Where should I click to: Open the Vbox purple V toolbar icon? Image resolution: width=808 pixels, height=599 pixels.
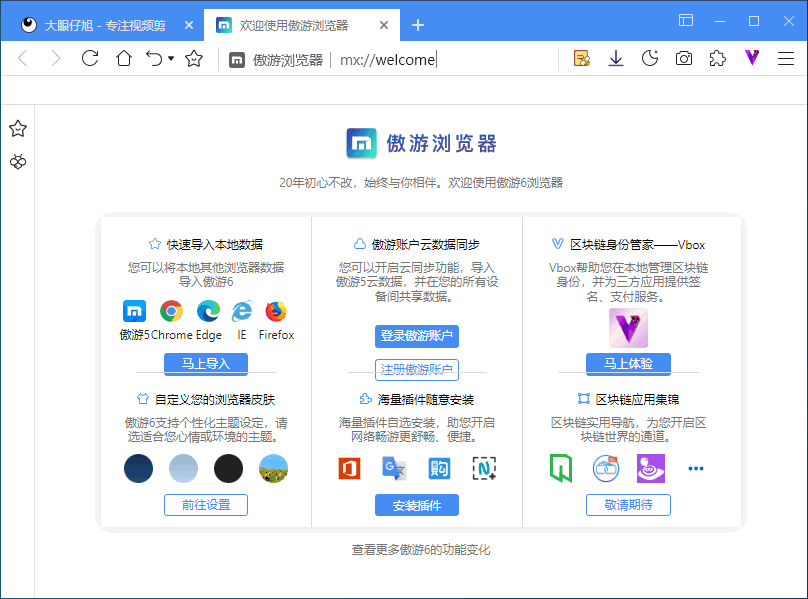click(752, 58)
